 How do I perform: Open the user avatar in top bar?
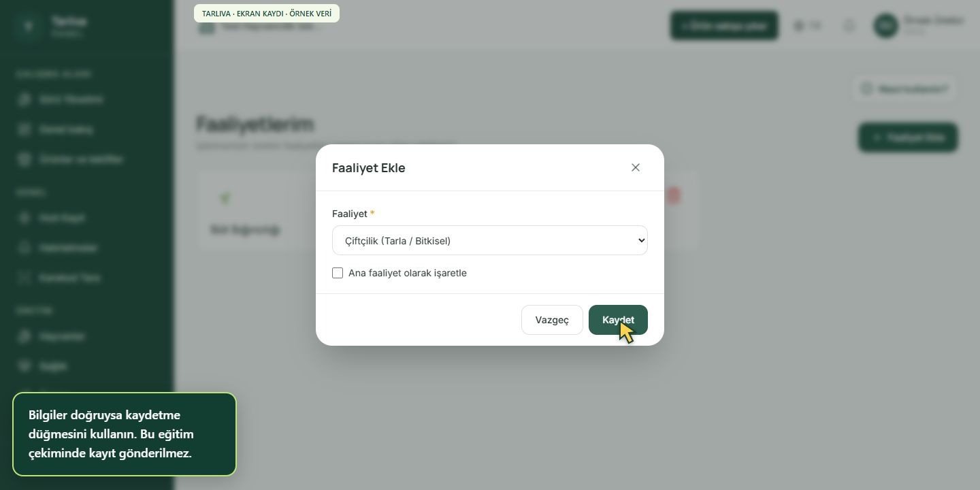click(x=885, y=26)
